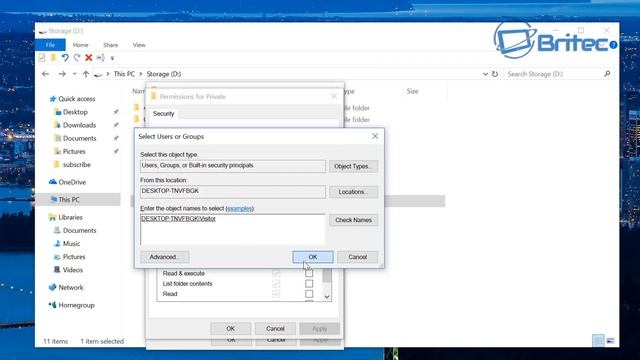
Task: Open the View ribbon tab
Action: click(x=139, y=45)
